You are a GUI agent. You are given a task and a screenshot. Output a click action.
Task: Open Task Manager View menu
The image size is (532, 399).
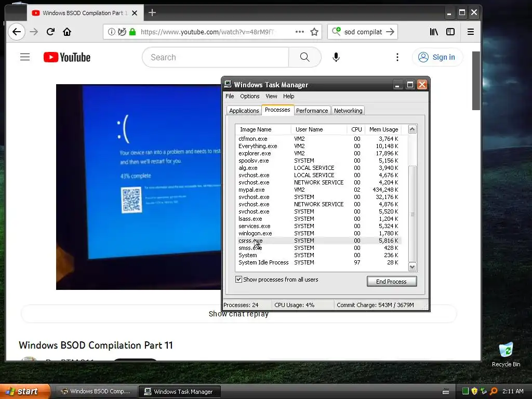271,96
